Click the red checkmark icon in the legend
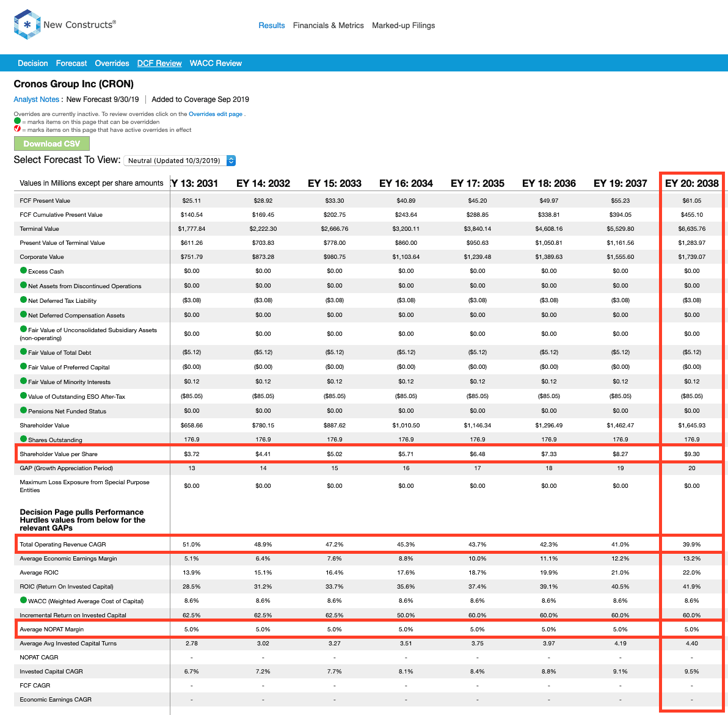 (17, 129)
